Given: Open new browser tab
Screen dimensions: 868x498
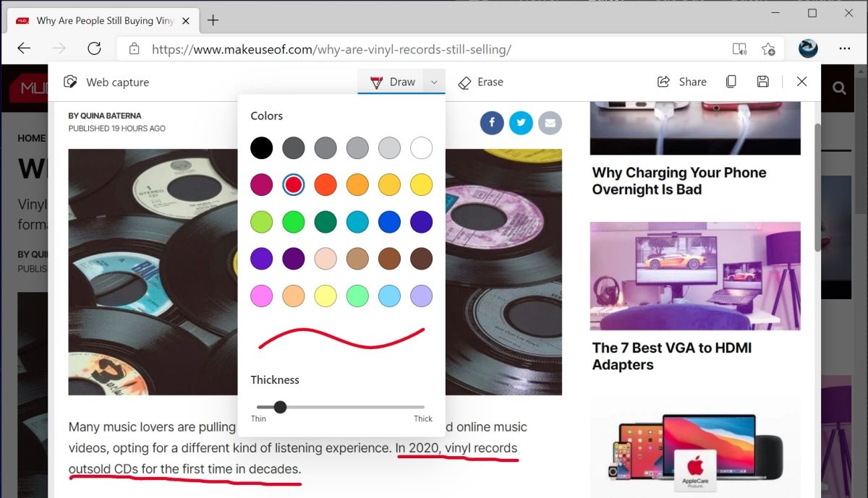Looking at the screenshot, I should click(x=213, y=20).
